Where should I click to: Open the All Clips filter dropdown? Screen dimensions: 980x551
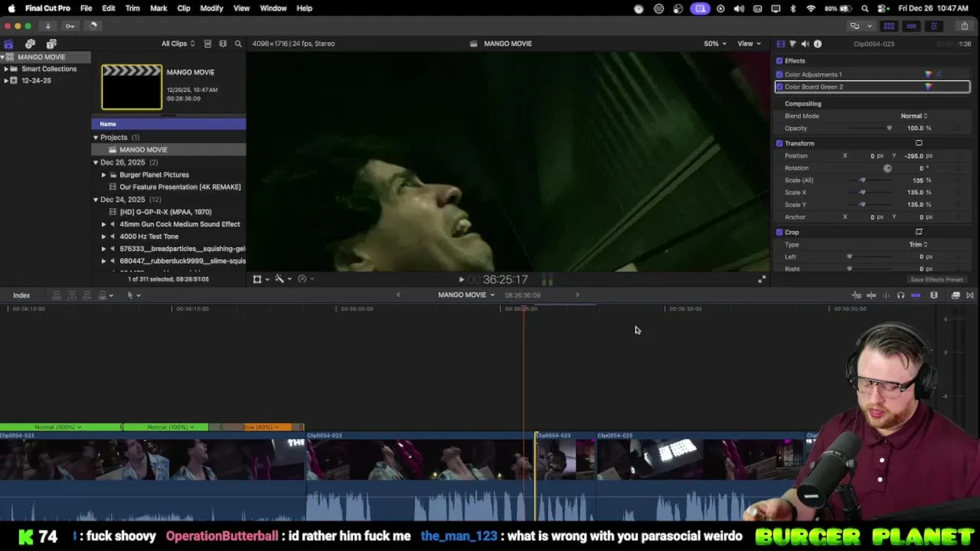pyautogui.click(x=178, y=44)
